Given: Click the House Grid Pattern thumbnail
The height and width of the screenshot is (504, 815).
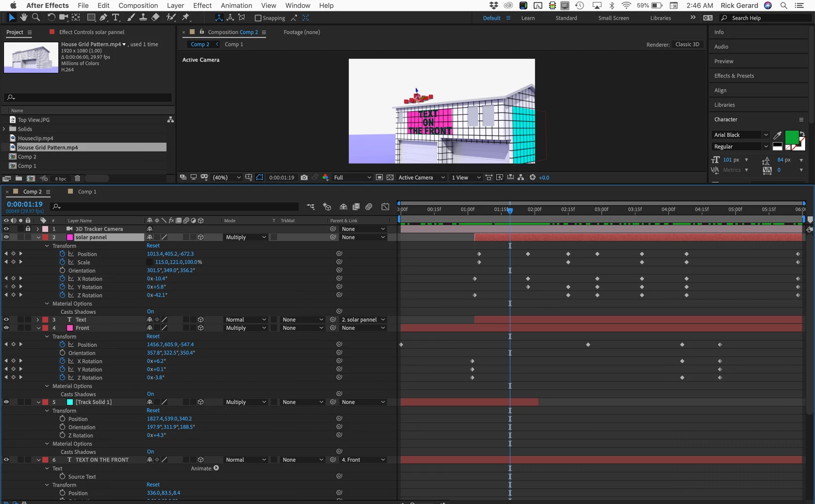Looking at the screenshot, I should point(31,58).
